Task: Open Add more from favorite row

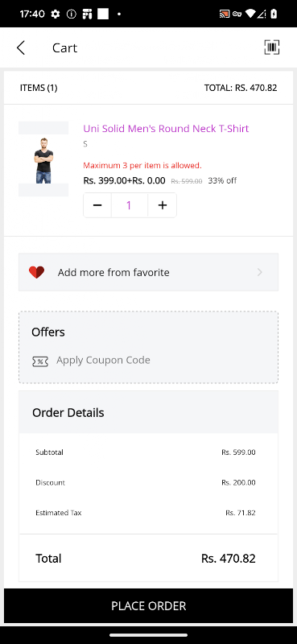Action: 148,272
